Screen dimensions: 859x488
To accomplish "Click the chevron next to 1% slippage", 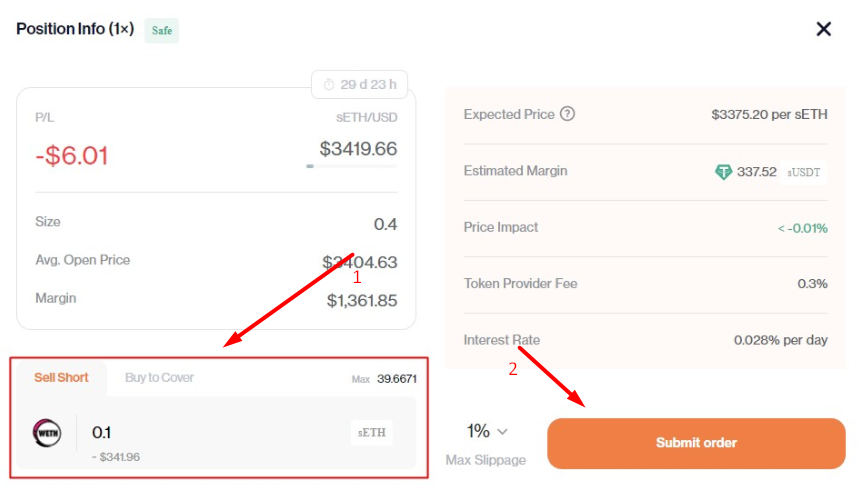I will point(502,432).
